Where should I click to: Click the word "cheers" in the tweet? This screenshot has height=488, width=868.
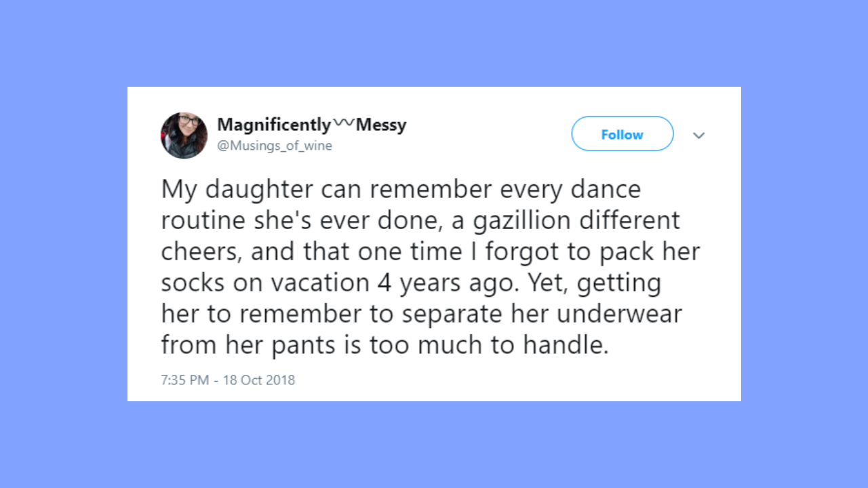click(199, 251)
